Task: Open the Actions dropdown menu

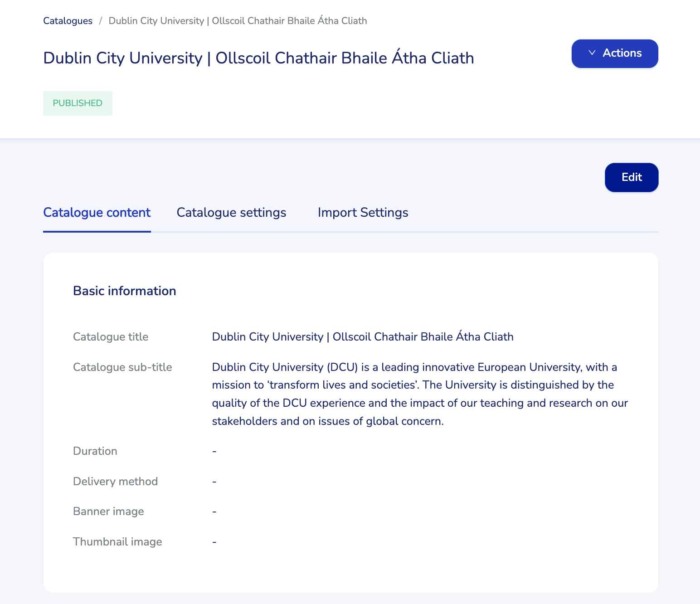Action: tap(615, 54)
